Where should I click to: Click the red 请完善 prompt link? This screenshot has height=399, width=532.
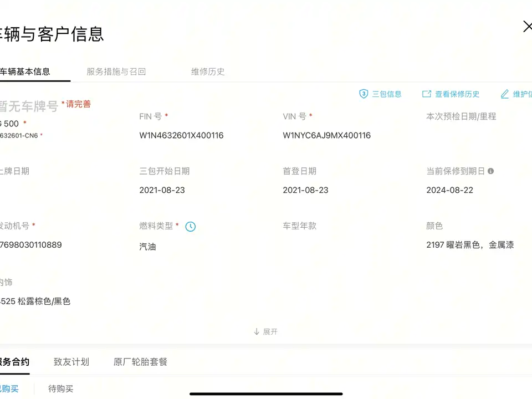78,104
